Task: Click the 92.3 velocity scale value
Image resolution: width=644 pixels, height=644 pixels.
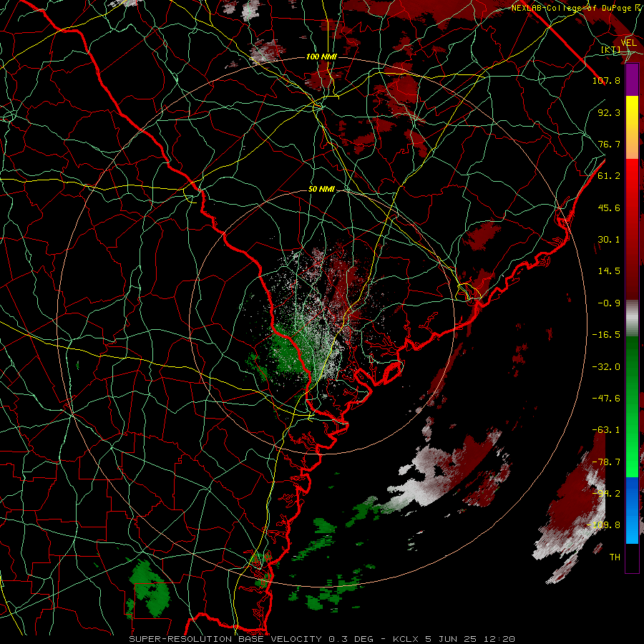Action: coord(609,112)
